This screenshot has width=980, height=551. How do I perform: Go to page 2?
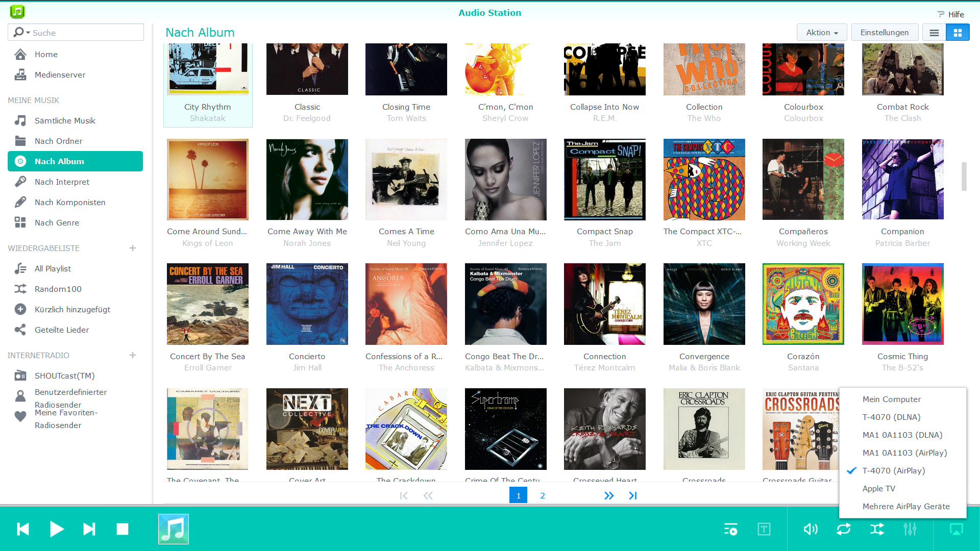543,495
